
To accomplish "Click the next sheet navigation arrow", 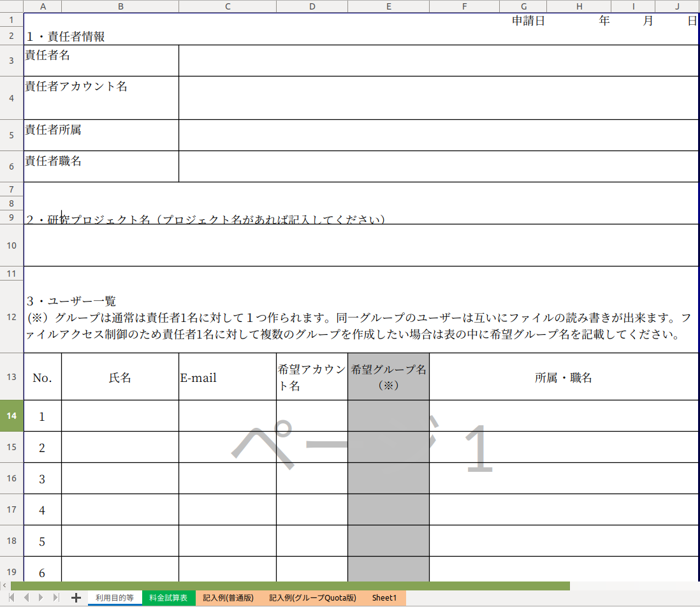I will tap(41, 597).
